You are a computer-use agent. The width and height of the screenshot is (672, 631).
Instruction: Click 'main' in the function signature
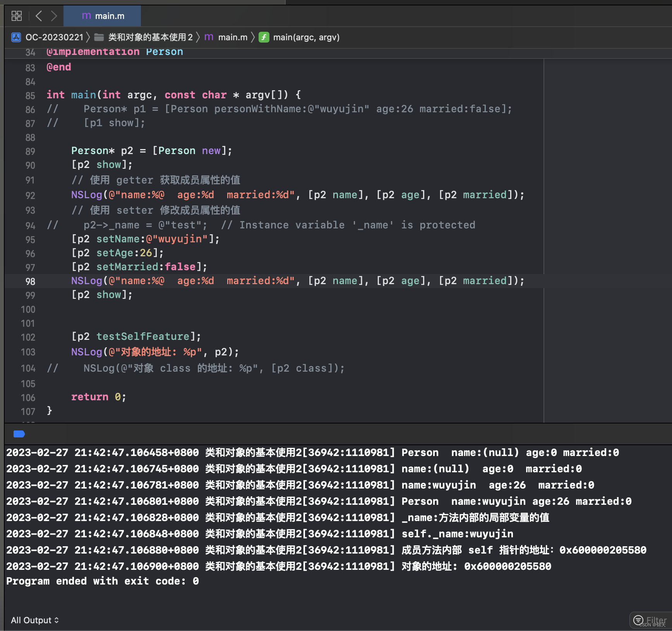[84, 95]
